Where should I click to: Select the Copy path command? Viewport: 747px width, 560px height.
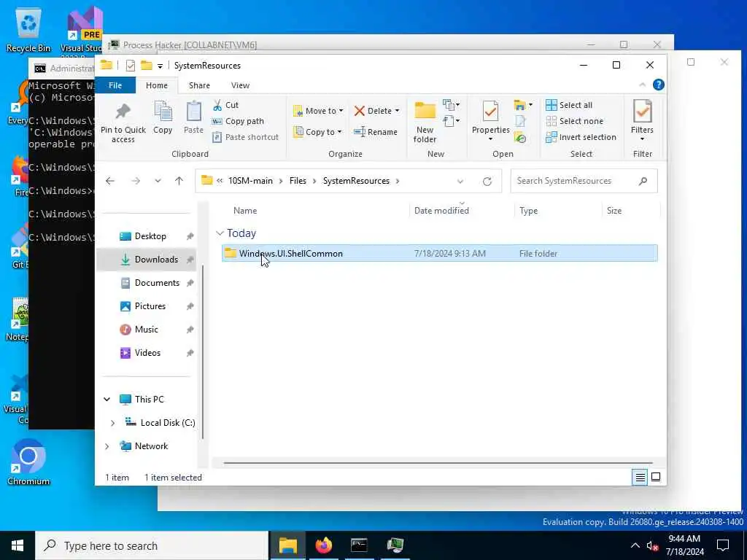(x=238, y=121)
